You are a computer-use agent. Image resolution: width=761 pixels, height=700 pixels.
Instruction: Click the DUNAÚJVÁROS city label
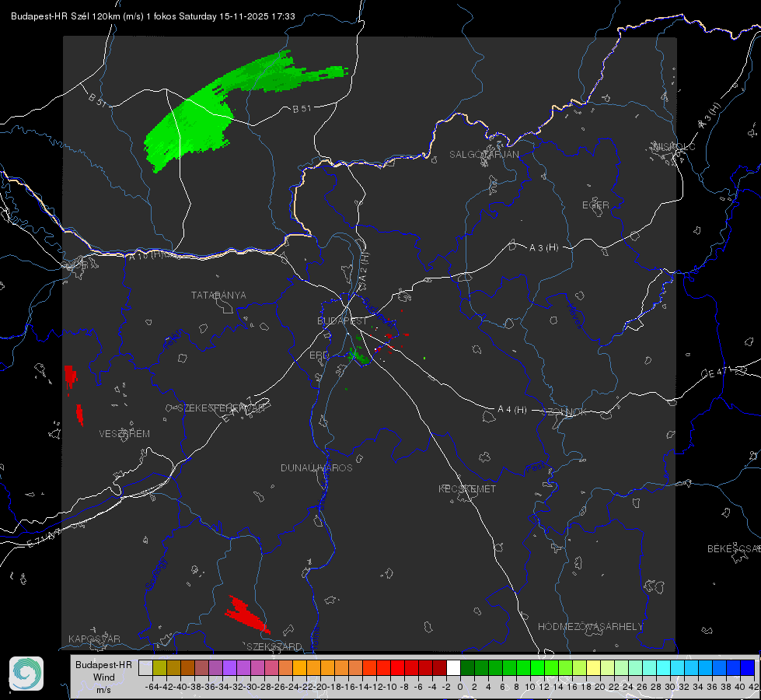click(316, 467)
